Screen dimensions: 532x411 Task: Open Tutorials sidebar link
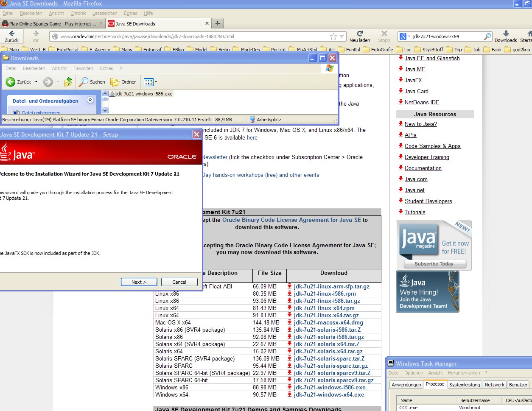[x=415, y=212]
